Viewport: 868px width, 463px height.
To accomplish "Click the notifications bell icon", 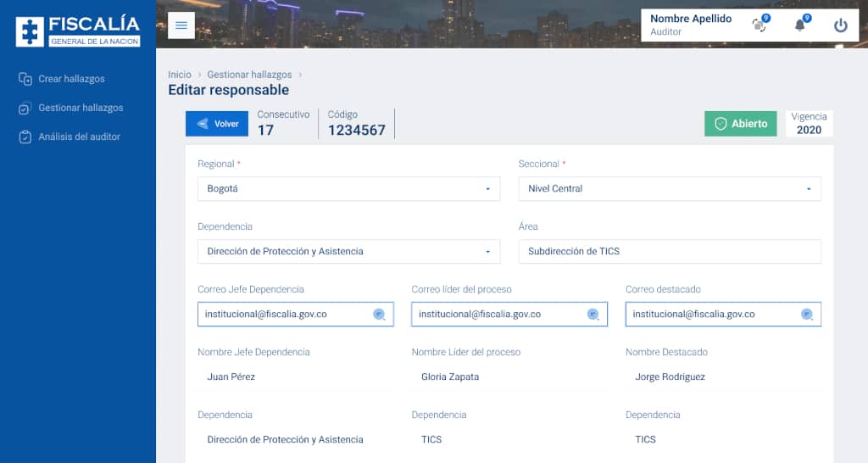I will [799, 25].
